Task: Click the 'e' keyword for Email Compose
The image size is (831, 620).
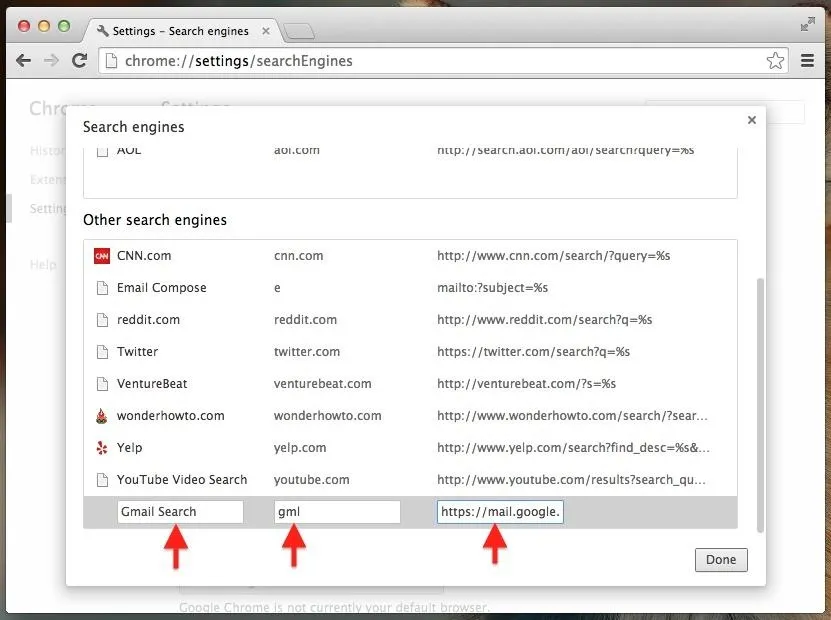Action: tap(277, 288)
